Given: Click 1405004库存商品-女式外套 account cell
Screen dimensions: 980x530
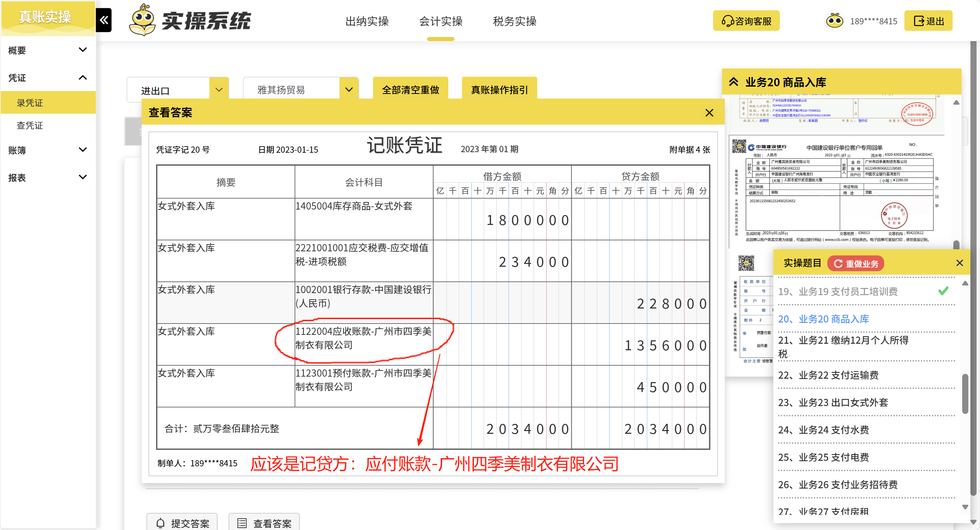Looking at the screenshot, I should 364,219.
